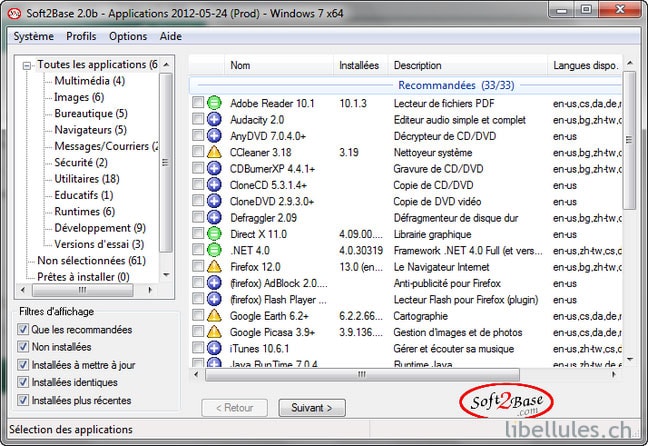Click the category tree's vertical scrollbar thumb
This screenshot has width=648, height=446.
[166, 162]
